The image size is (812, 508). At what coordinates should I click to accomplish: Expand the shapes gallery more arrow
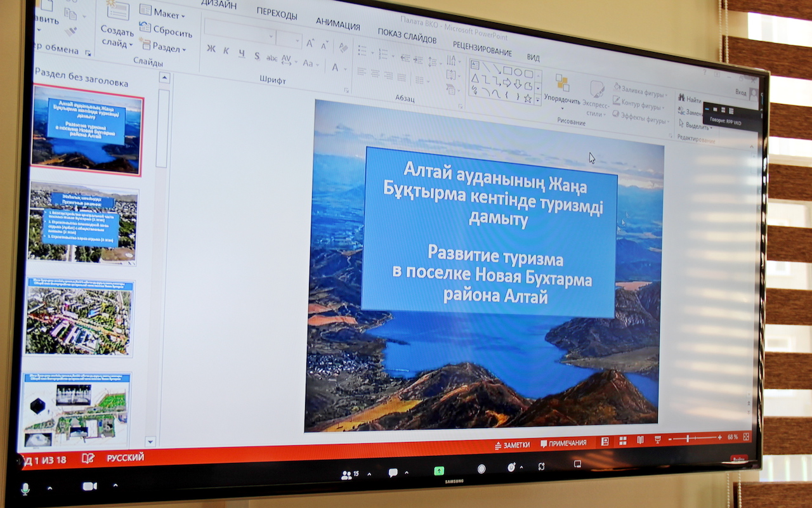point(538,100)
